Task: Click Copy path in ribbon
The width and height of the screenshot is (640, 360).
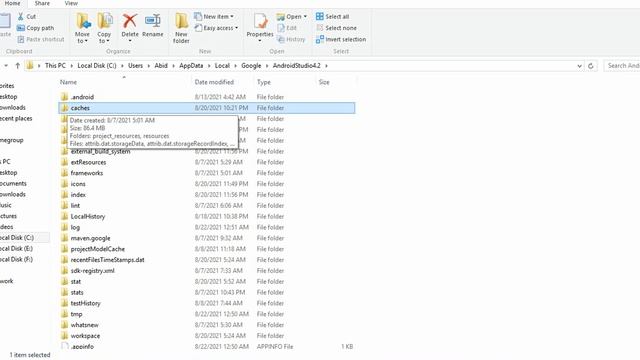Action: point(35,28)
